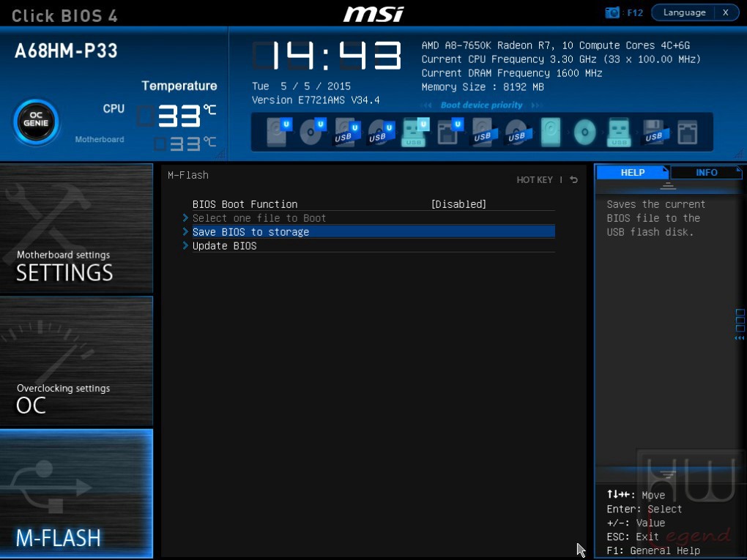Image resolution: width=747 pixels, height=560 pixels.
Task: Select the highlighted legacy CD/DVD boot icon
Action: (x=584, y=132)
